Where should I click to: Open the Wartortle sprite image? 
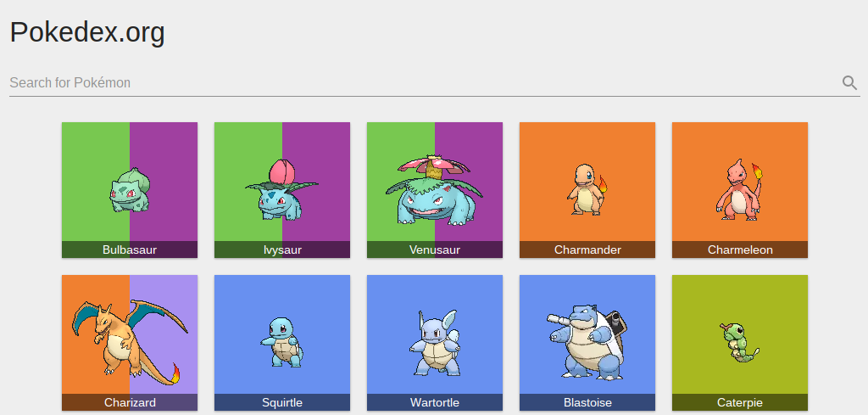coord(435,342)
